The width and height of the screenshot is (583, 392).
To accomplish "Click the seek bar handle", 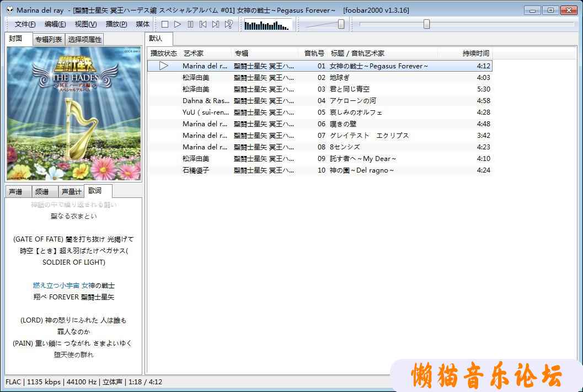I will coord(427,24).
